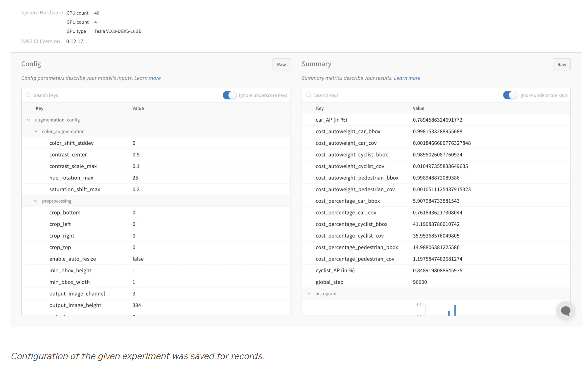The width and height of the screenshot is (588, 368).
Task: Open Raw view for Config
Action: click(281, 65)
